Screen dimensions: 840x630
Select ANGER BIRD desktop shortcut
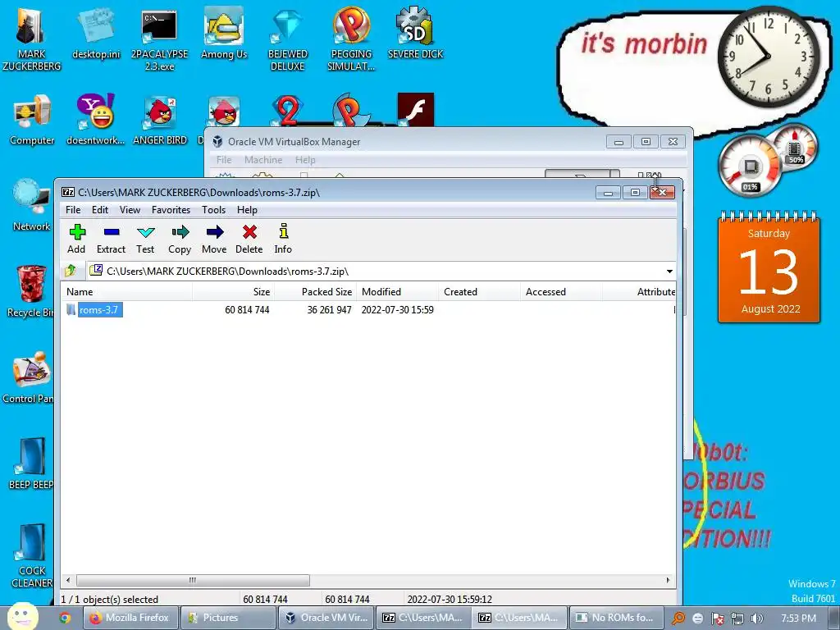coord(160,120)
